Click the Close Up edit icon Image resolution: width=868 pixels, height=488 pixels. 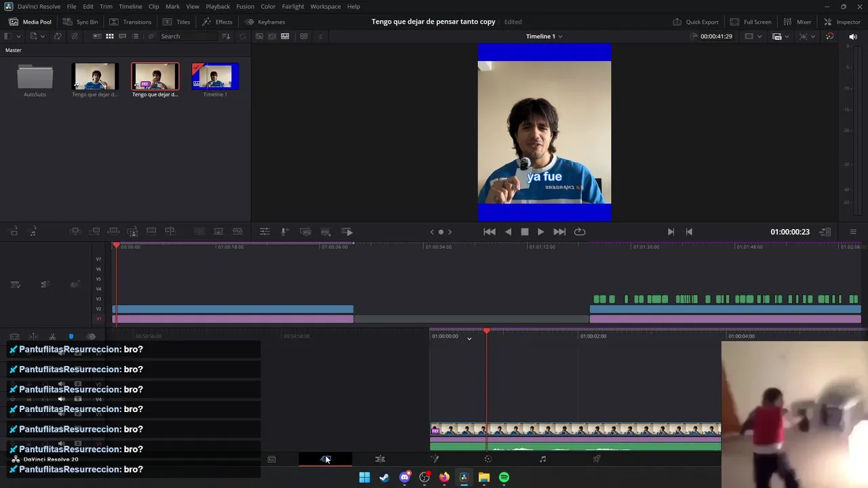[x=133, y=232]
